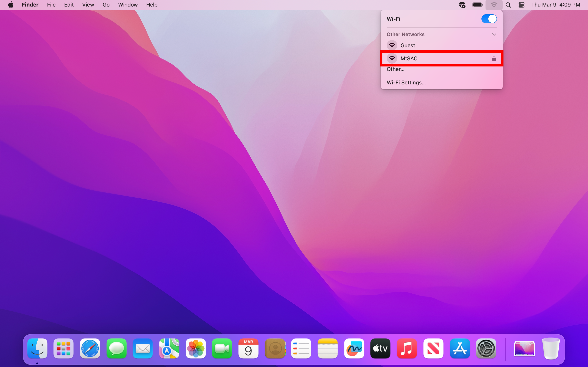
Task: Enable connection to MtSAC network
Action: tap(442, 58)
